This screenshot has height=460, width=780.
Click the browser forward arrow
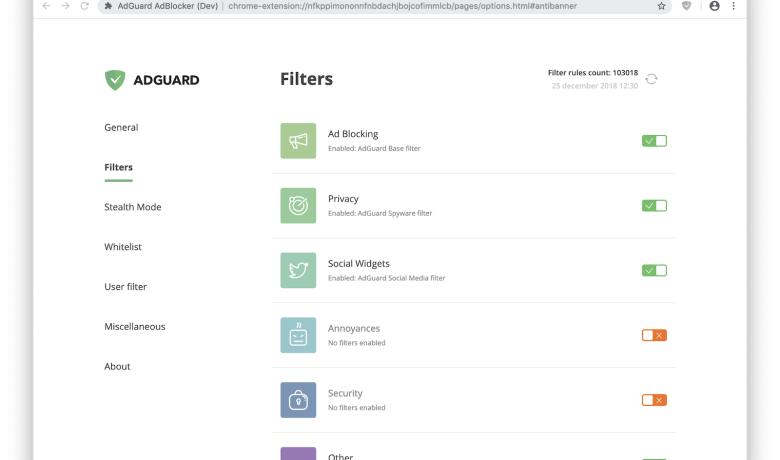click(x=65, y=6)
